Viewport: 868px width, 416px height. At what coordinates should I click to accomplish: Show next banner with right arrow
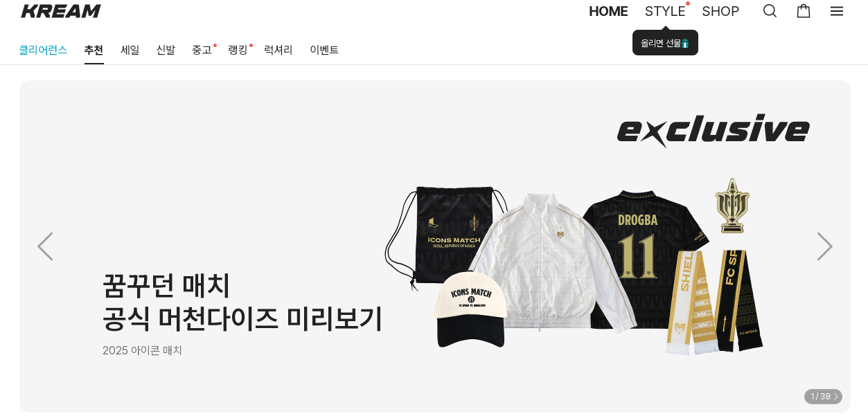[x=824, y=246]
